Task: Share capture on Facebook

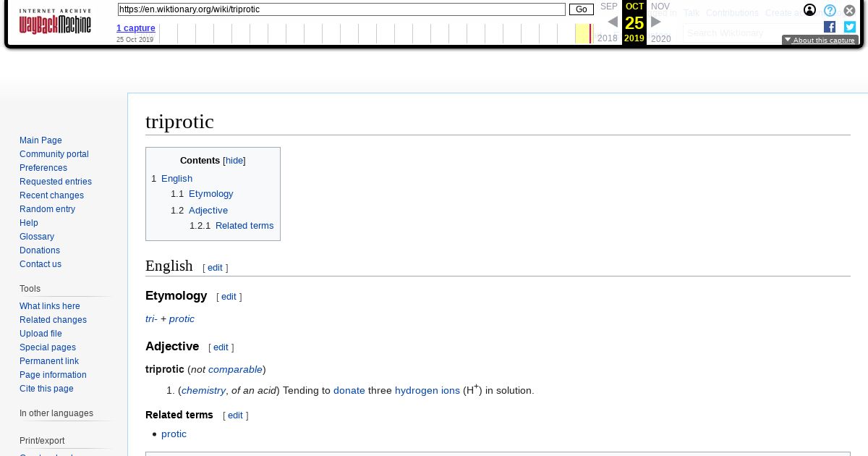Action: click(x=830, y=27)
